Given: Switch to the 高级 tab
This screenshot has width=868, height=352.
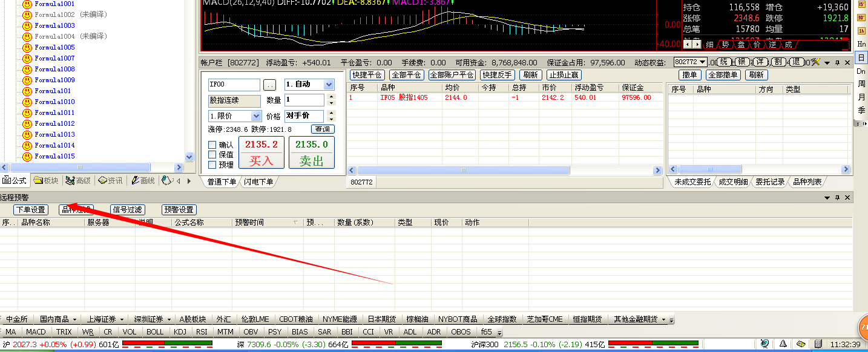Looking at the screenshot, I should click(x=78, y=180).
